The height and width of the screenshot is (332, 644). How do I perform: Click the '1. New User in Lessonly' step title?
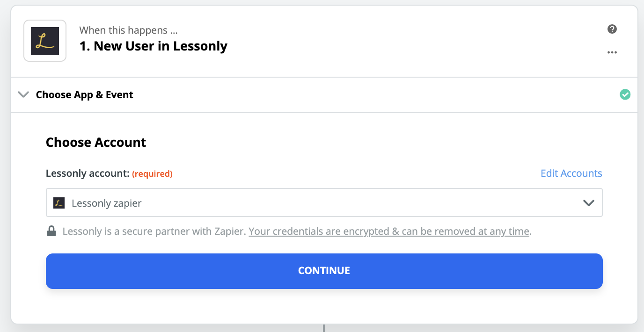coord(154,46)
